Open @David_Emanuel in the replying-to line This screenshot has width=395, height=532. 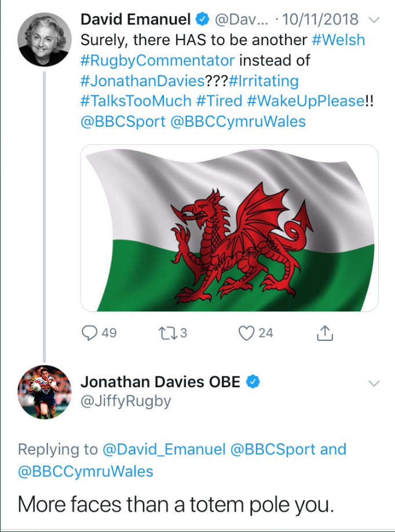click(164, 449)
